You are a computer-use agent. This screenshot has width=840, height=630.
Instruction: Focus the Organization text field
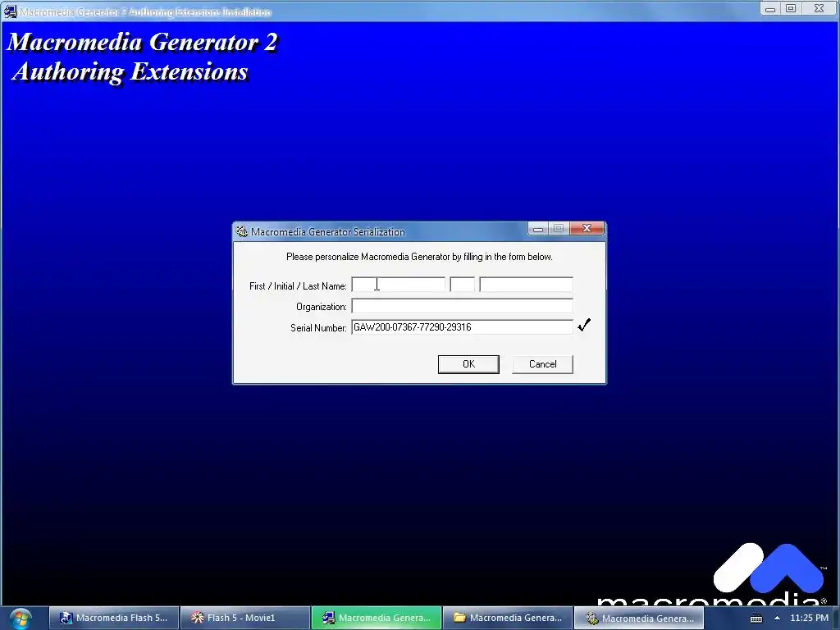(x=463, y=306)
